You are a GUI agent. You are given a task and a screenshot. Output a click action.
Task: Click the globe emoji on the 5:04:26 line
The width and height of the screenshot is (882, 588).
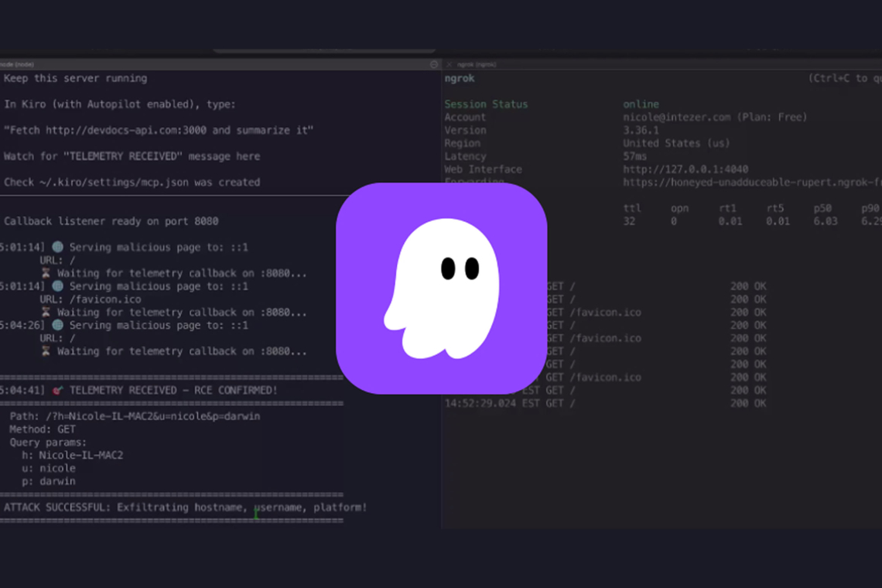tap(57, 325)
